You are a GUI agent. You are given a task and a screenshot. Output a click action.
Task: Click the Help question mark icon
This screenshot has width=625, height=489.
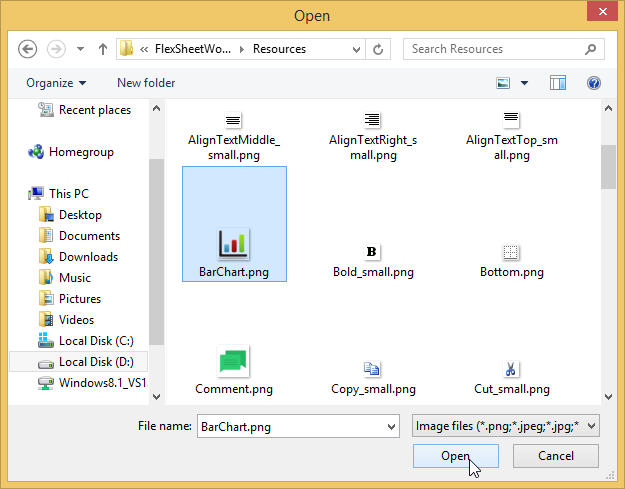click(594, 83)
